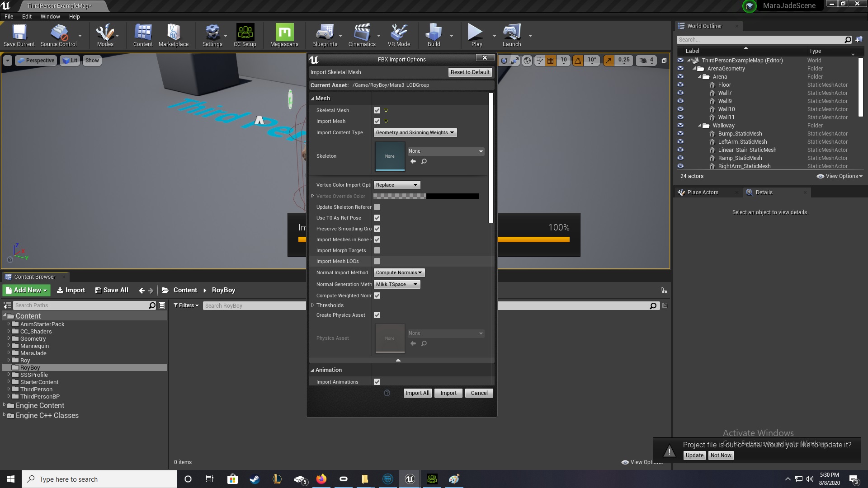Image resolution: width=868 pixels, height=488 pixels.
Task: Enable Import Mesh LODs checkbox
Action: pos(377,261)
